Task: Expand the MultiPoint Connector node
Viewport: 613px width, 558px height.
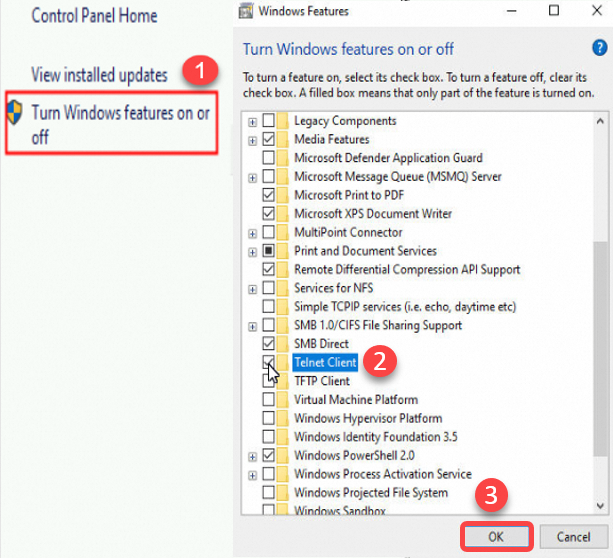Action: click(x=253, y=234)
